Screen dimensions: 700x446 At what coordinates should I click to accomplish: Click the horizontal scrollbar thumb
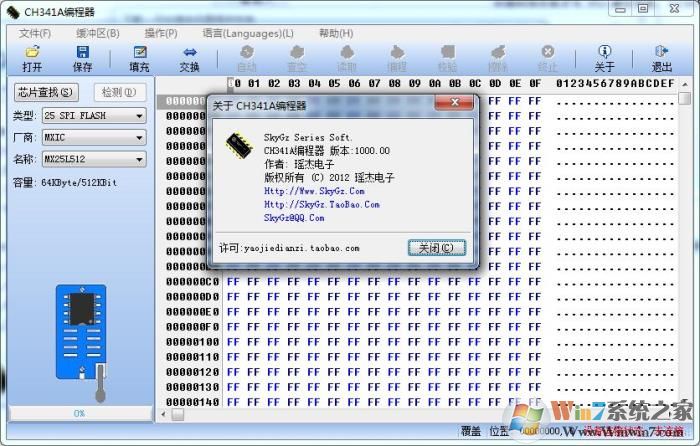[x=178, y=415]
